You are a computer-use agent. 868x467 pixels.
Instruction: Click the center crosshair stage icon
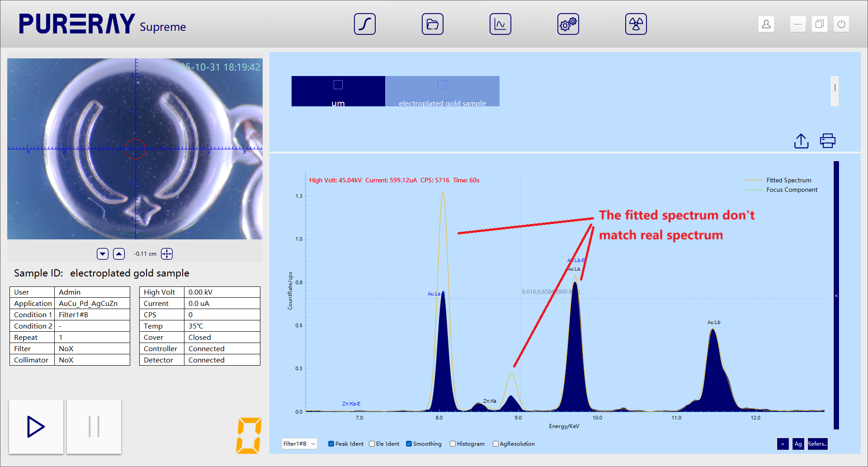click(x=167, y=254)
